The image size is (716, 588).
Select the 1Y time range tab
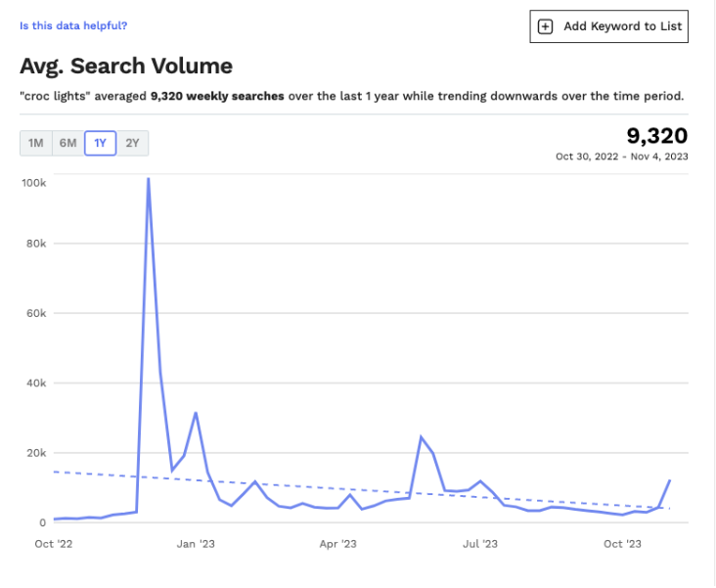(100, 144)
